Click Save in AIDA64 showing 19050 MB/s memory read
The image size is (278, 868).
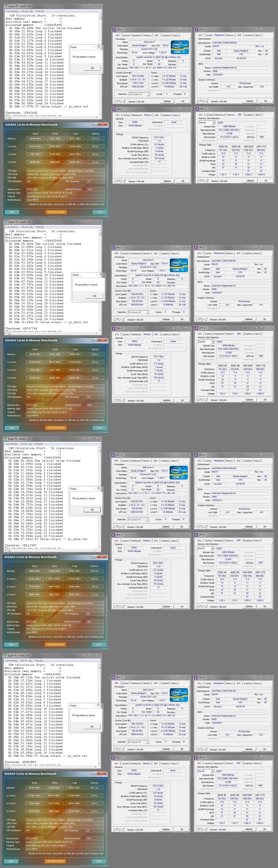tap(11, 644)
